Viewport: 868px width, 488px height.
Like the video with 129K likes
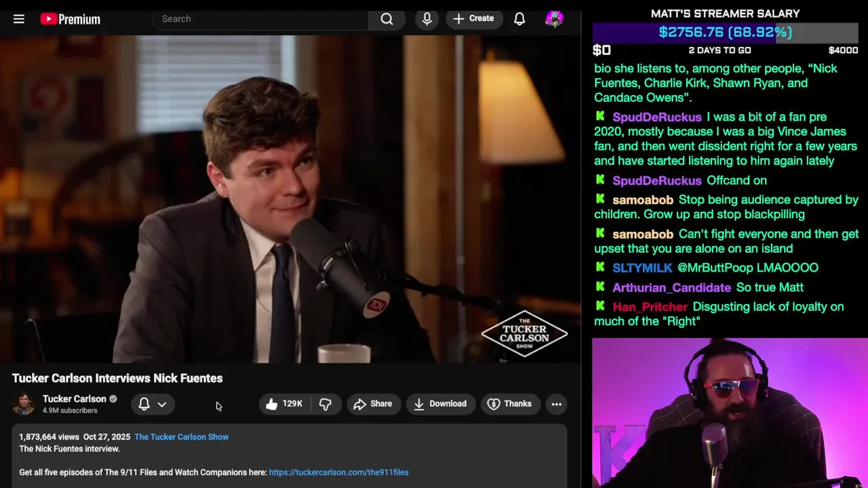285,404
